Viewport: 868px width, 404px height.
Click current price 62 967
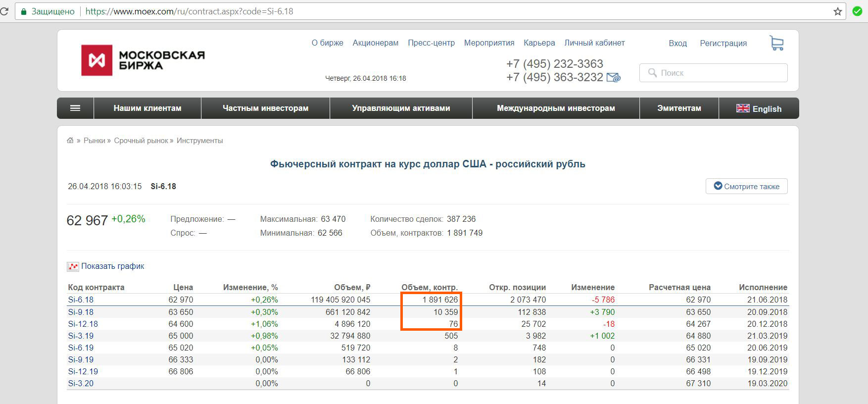point(87,220)
